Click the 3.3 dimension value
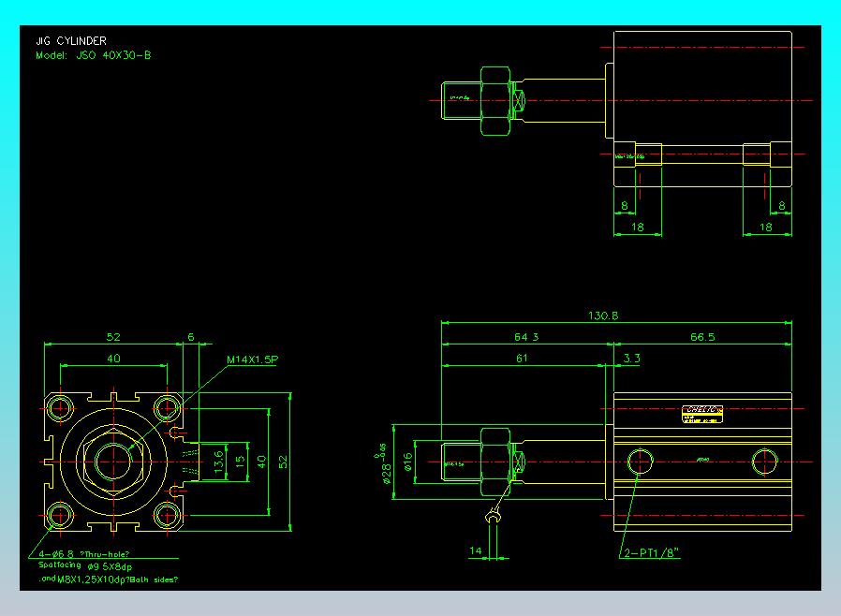Screen dimensions: 841x616 pos(631,359)
